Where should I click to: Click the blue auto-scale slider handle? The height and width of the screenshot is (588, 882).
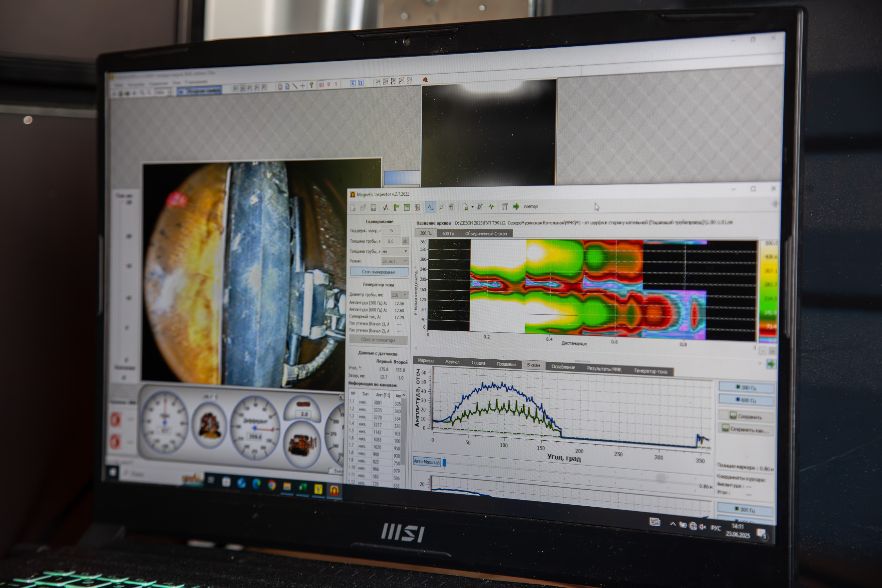click(x=444, y=463)
